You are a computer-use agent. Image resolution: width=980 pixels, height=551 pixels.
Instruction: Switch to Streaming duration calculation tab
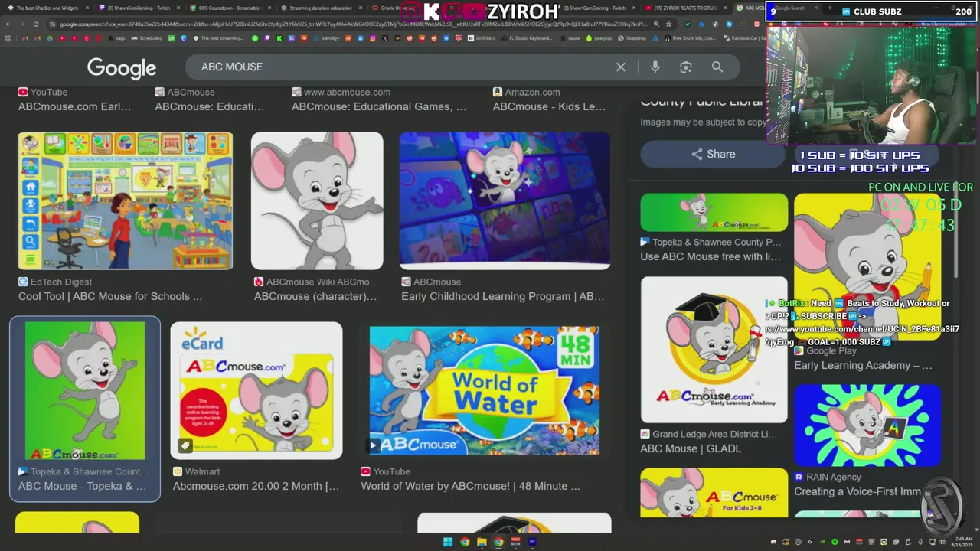point(320,8)
